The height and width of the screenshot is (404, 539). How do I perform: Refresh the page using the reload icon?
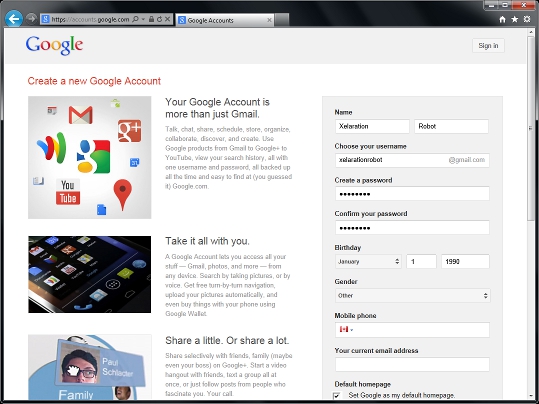159,19
